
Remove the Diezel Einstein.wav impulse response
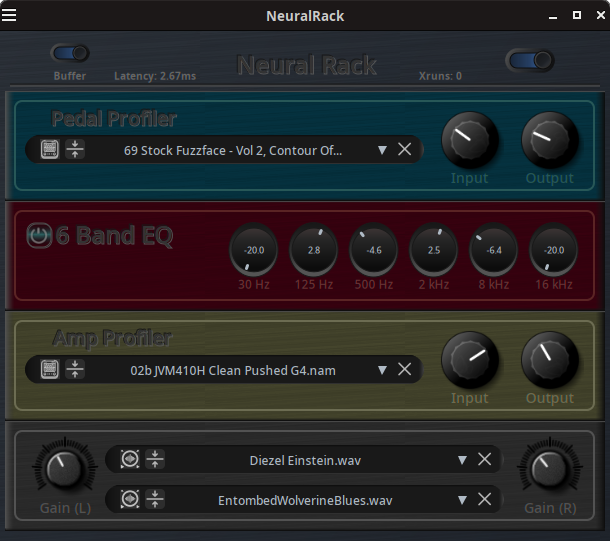tap(484, 460)
